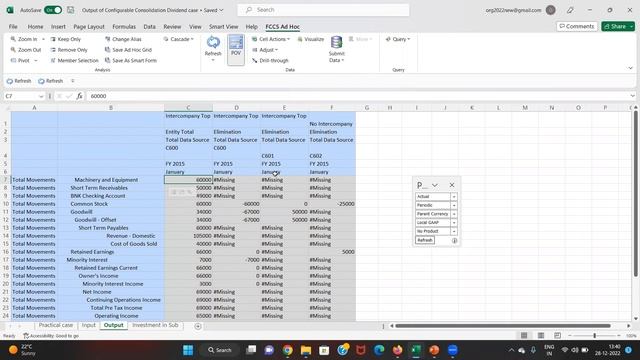Open the Formulas ribbon tab
Image resolution: width=640 pixels, height=360 pixels.
coord(124,27)
